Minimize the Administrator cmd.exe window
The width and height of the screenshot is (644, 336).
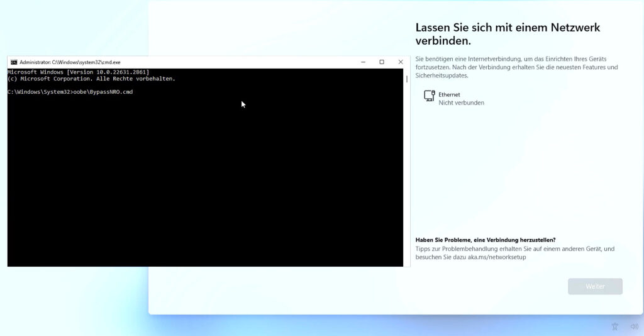(363, 62)
